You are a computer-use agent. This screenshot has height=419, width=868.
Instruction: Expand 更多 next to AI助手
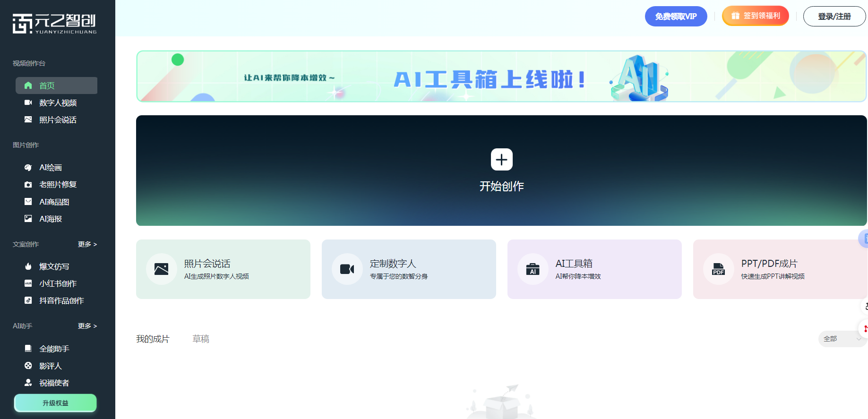click(x=87, y=326)
